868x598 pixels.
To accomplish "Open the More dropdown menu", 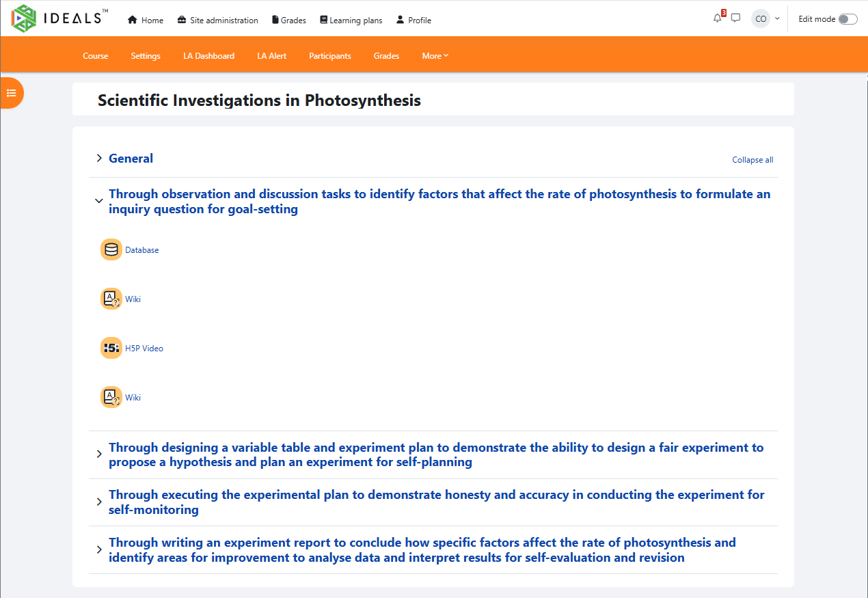I will 435,56.
